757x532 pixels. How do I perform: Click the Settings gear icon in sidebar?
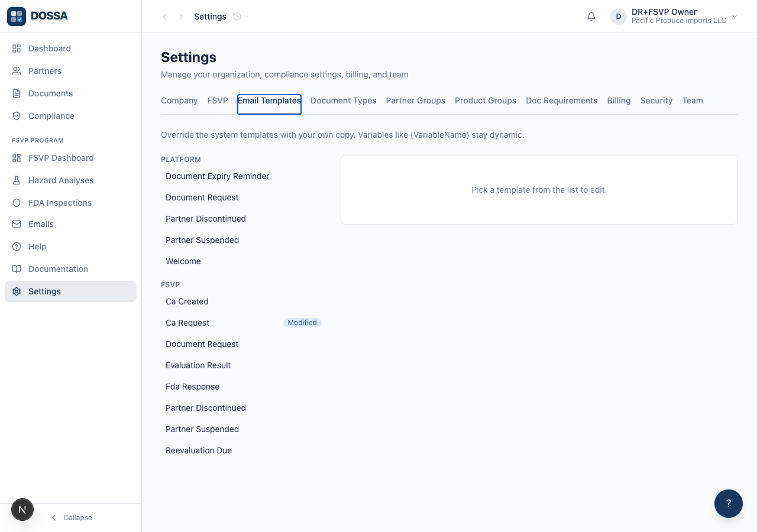pos(17,291)
